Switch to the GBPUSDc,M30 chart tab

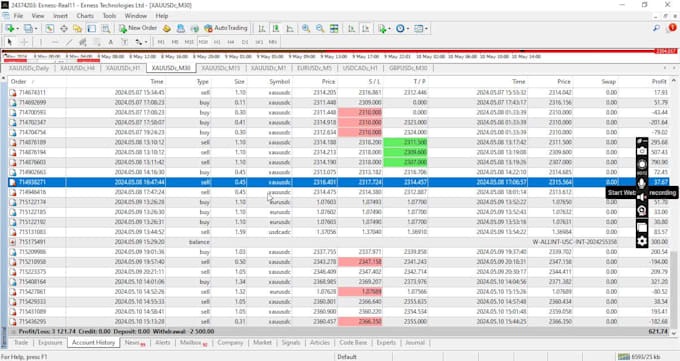click(408, 68)
